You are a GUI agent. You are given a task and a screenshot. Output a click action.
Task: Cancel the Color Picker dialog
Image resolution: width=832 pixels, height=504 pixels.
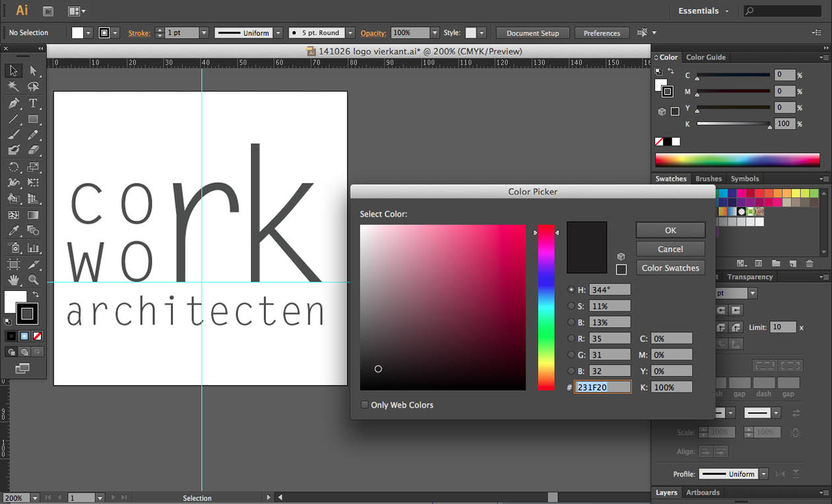[671, 249]
